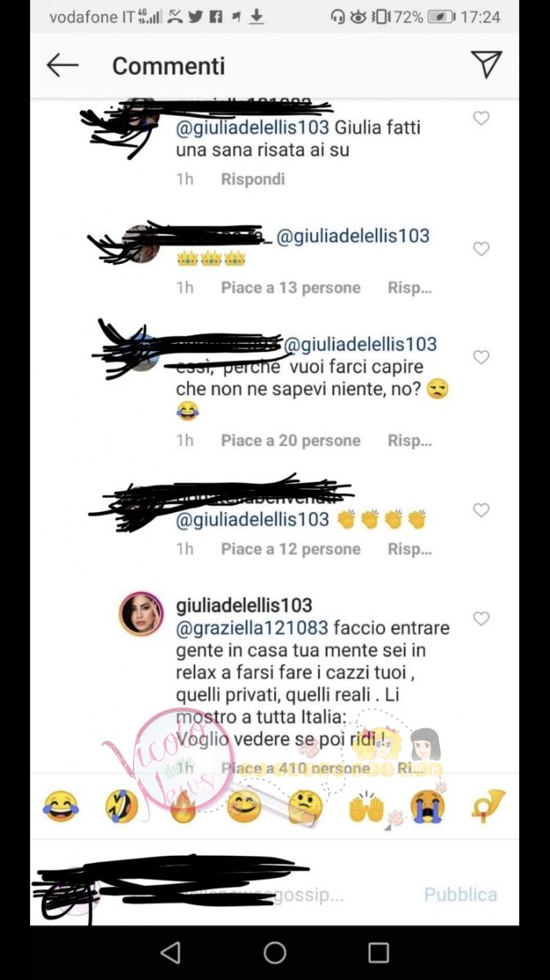550x980 pixels.
Task: Insert the loudly crying face emoji
Action: 428,807
